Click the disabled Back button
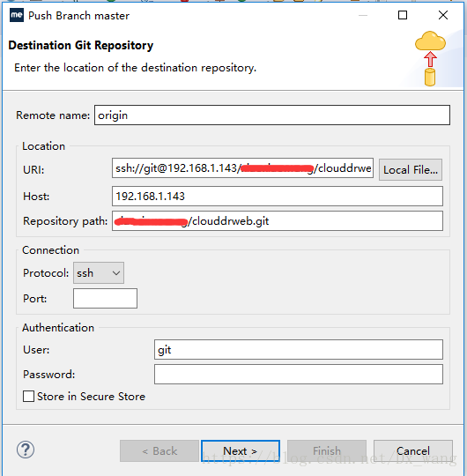 point(159,450)
